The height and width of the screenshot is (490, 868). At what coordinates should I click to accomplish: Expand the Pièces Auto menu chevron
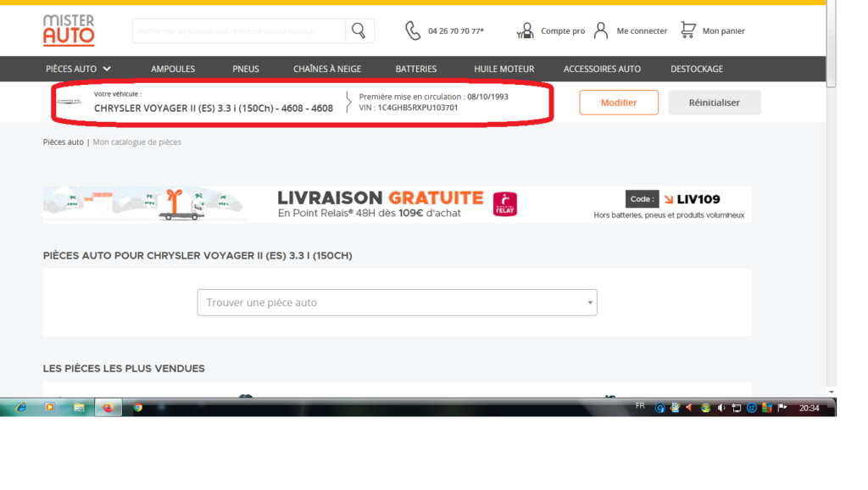tap(107, 69)
